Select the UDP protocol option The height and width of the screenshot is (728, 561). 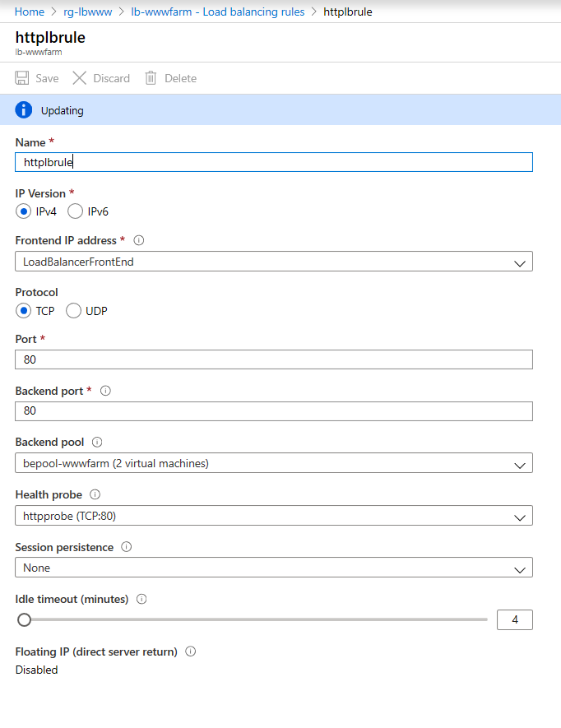click(x=73, y=311)
